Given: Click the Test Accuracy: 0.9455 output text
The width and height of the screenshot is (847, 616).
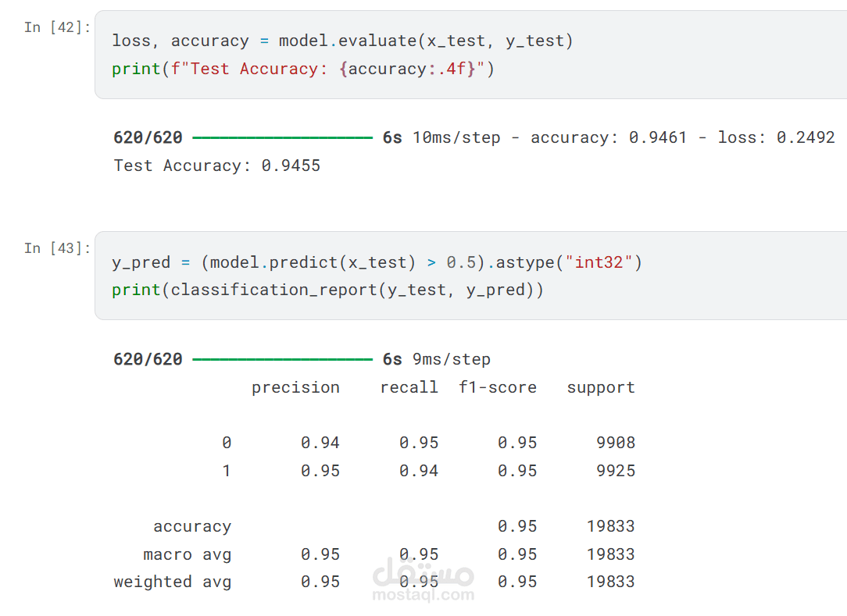Looking at the screenshot, I should pyautogui.click(x=216, y=166).
